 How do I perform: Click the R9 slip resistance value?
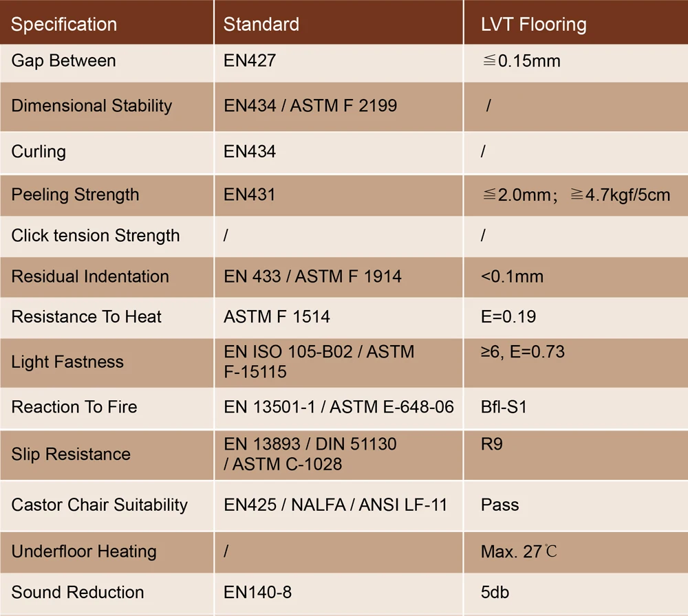(492, 444)
